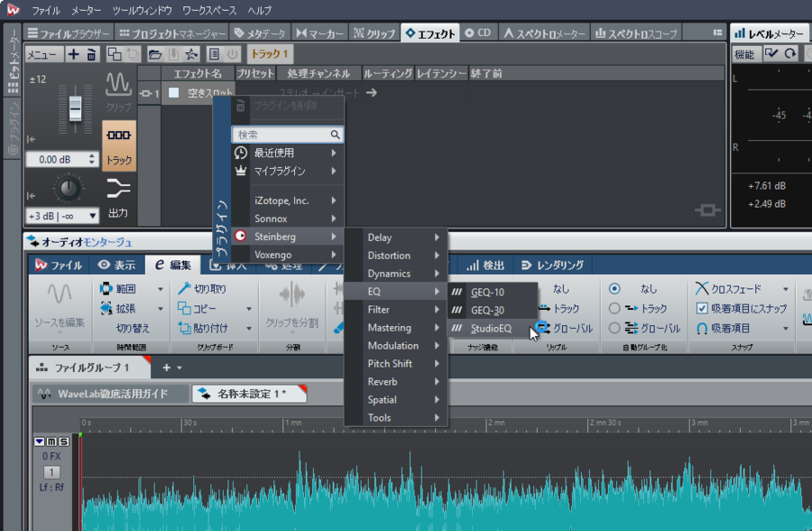Toggle the 空きスロット effect slot checkbox
The height and width of the screenshot is (531, 812).
click(x=174, y=93)
